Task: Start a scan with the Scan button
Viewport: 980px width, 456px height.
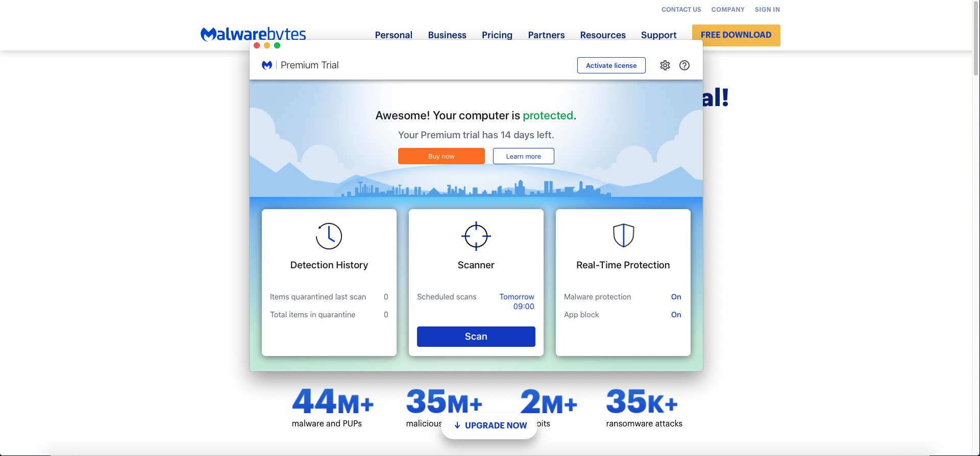Action: [x=476, y=337]
